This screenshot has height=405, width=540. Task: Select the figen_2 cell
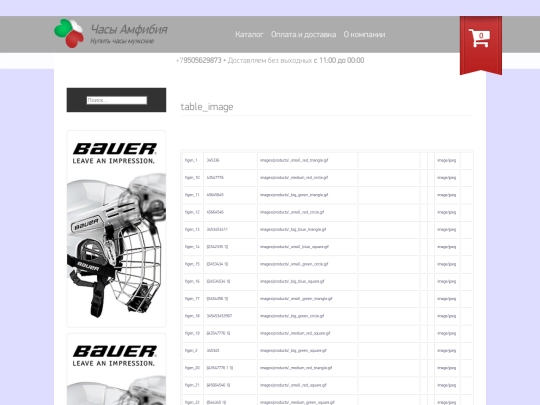pyautogui.click(x=192, y=351)
